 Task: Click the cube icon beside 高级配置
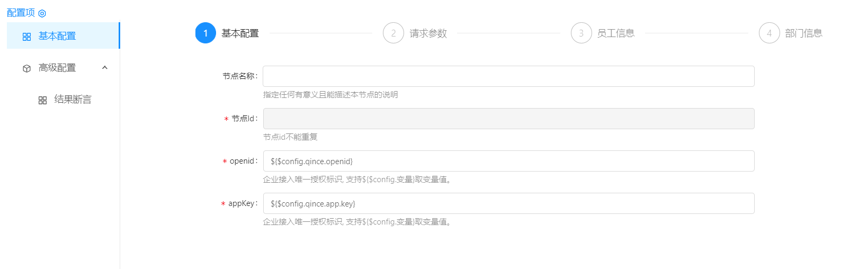tap(26, 68)
